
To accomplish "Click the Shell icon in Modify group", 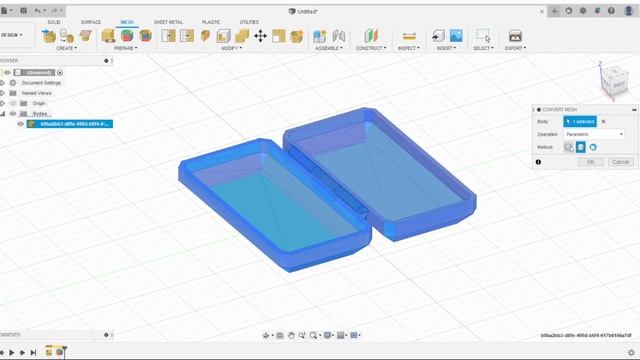I will [223, 36].
